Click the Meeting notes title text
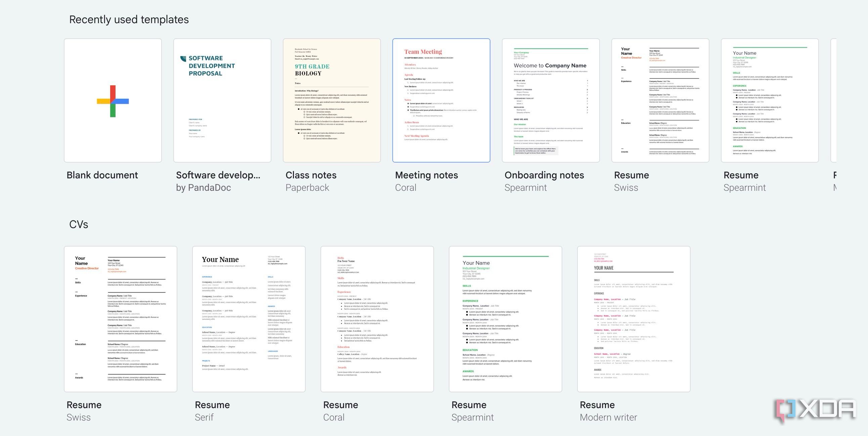 (x=426, y=175)
